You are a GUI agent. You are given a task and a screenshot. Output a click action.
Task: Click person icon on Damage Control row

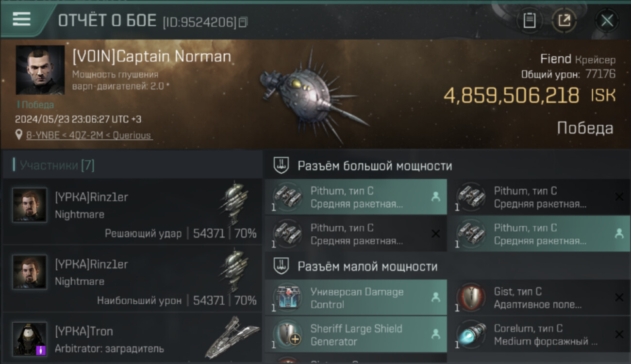click(435, 298)
